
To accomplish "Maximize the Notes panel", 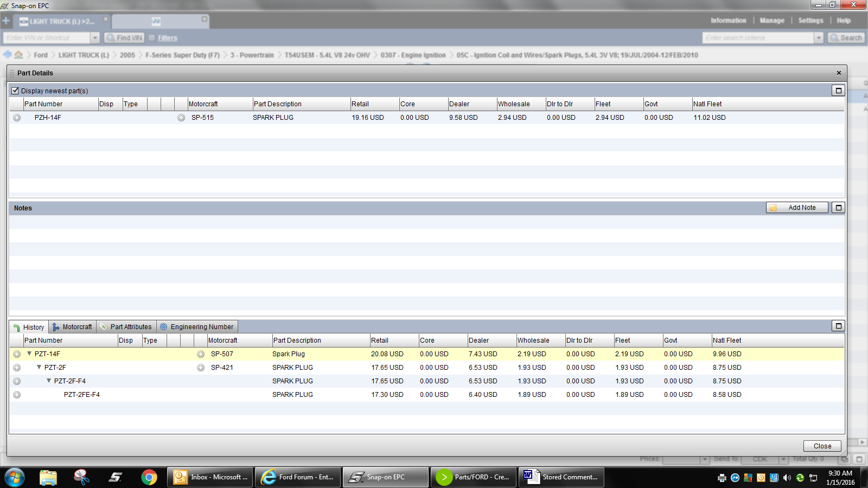I will pos(838,208).
